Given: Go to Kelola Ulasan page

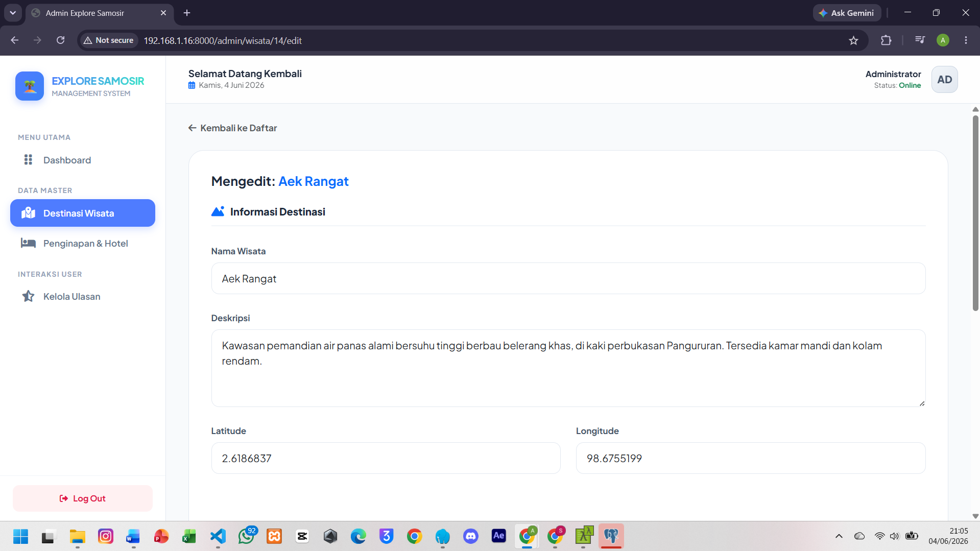Looking at the screenshot, I should point(83,296).
